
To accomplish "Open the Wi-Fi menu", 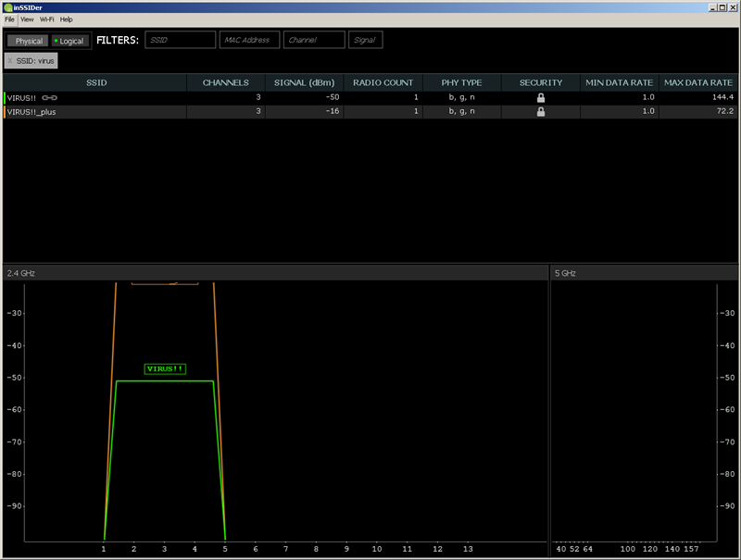I will click(47, 19).
